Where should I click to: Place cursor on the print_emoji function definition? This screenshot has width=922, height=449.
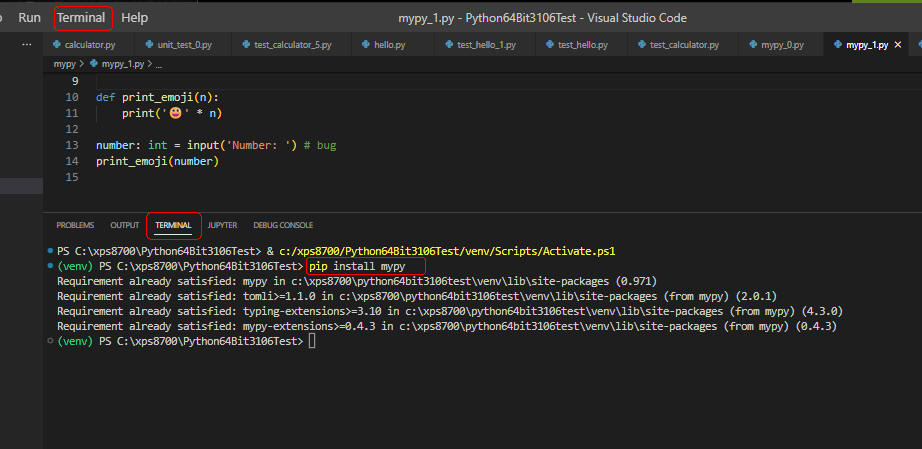pos(157,97)
